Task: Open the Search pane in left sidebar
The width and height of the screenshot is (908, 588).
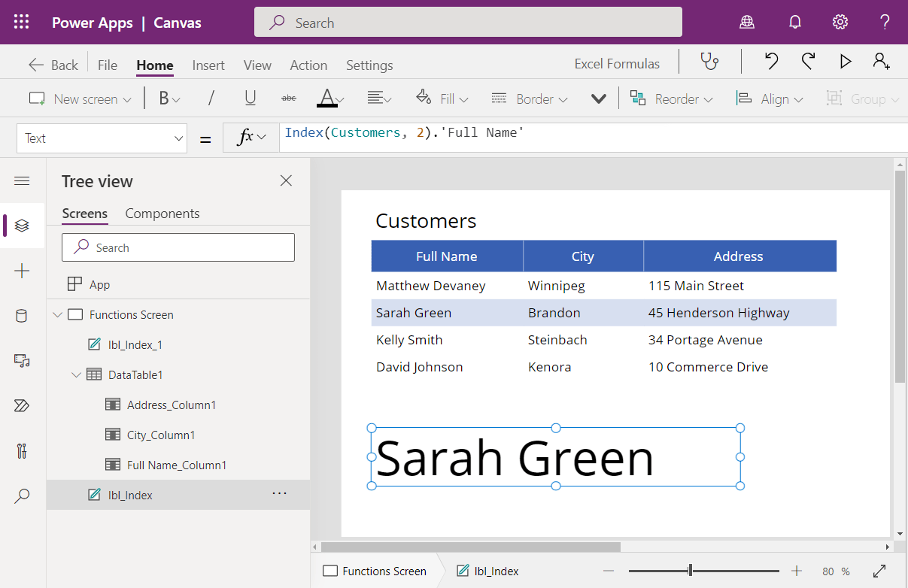Action: (22, 496)
